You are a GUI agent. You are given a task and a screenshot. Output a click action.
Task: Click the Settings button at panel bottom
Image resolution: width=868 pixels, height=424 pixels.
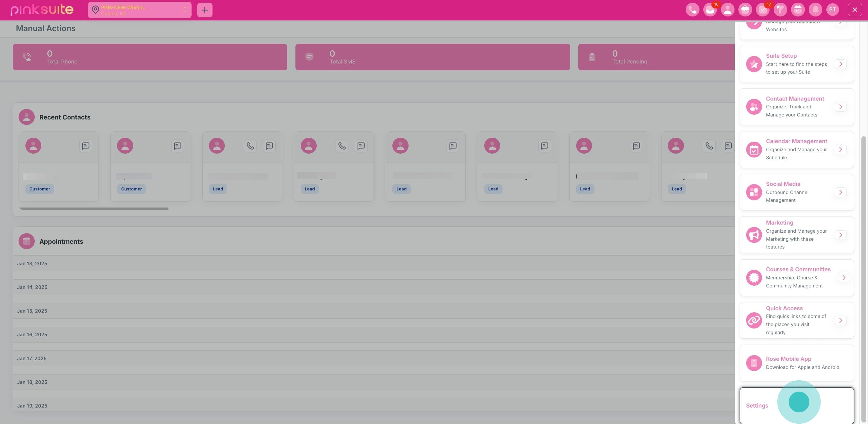(757, 405)
